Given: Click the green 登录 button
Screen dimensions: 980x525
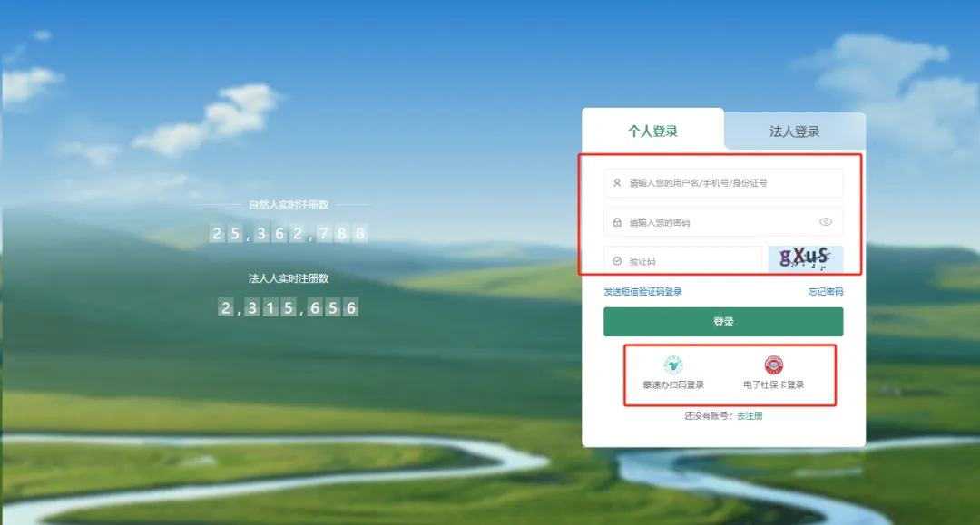Looking at the screenshot, I should [x=723, y=322].
